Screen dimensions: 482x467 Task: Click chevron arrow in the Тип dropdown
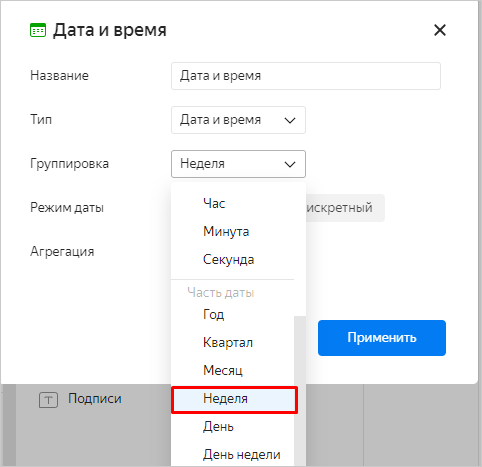290,120
